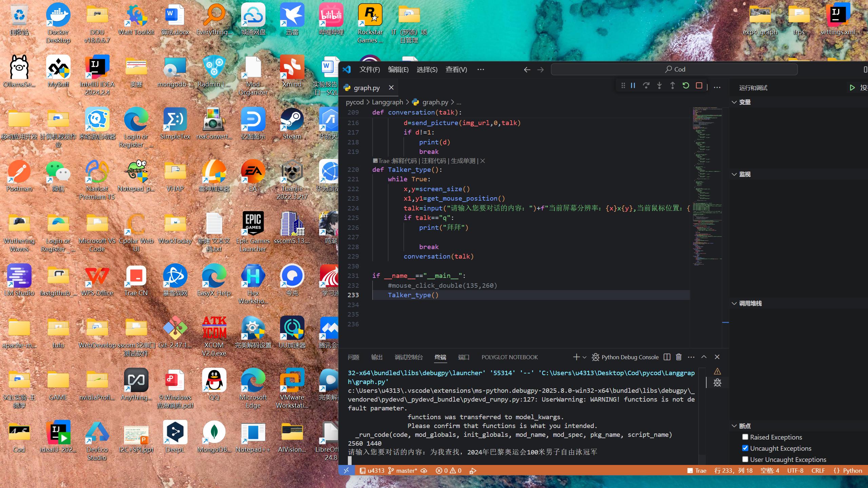Click the 生成单测 code lens link
This screenshot has width=868, height=488.
click(x=463, y=161)
